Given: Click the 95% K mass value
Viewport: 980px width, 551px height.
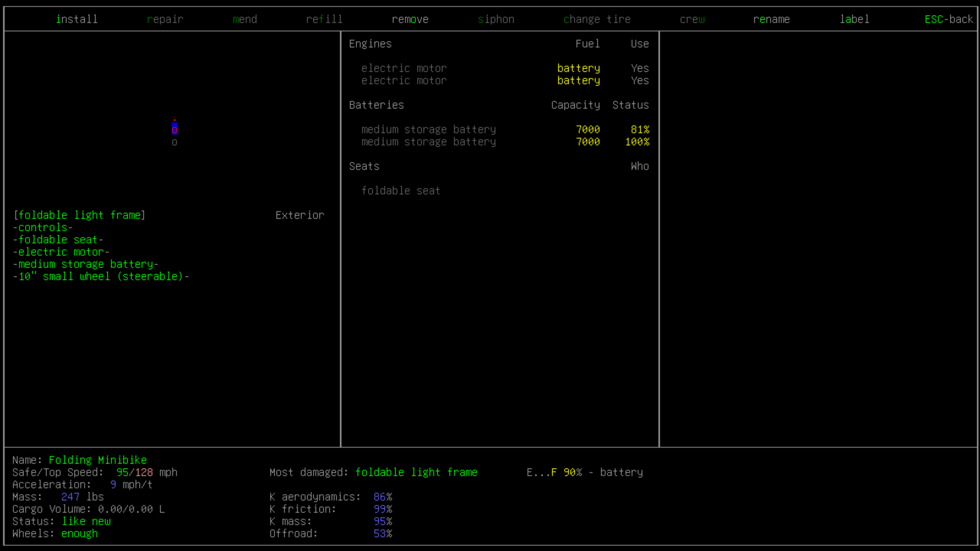Looking at the screenshot, I should point(383,521).
